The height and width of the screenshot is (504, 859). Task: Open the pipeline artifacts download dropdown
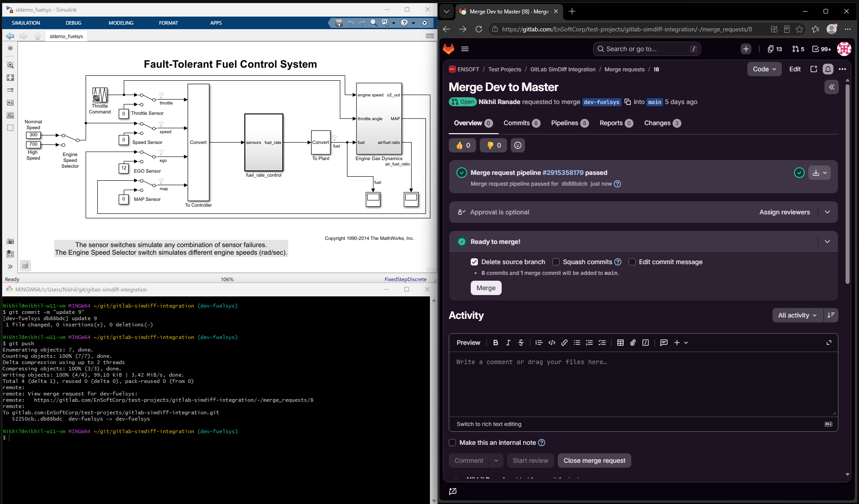pos(820,173)
